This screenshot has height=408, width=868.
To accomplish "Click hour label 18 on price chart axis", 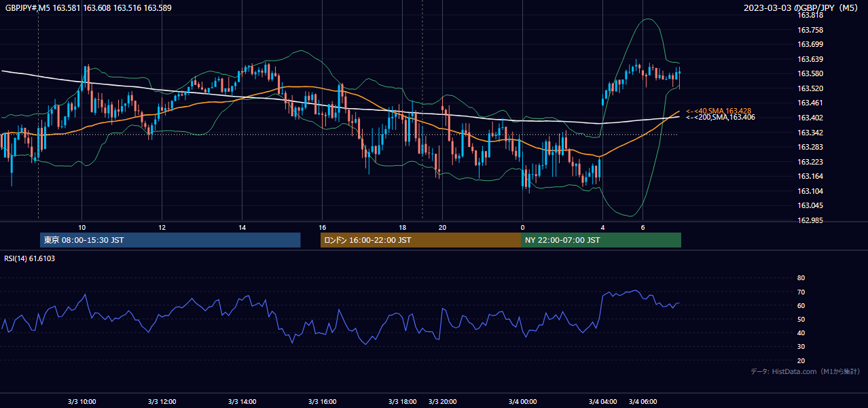I will pyautogui.click(x=402, y=227).
